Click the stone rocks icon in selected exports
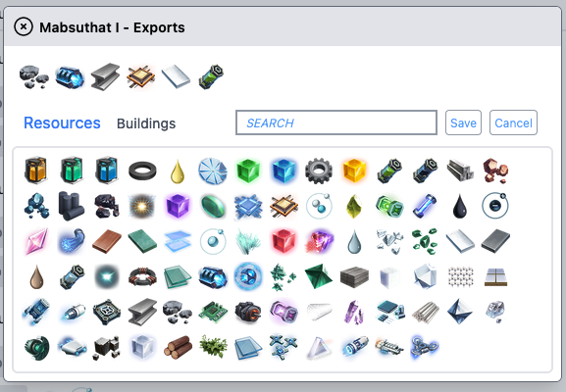This screenshot has width=566, height=392. (x=34, y=76)
